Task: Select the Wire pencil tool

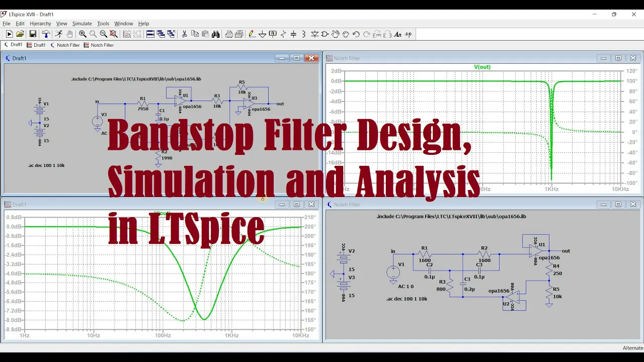Action: 252,34
